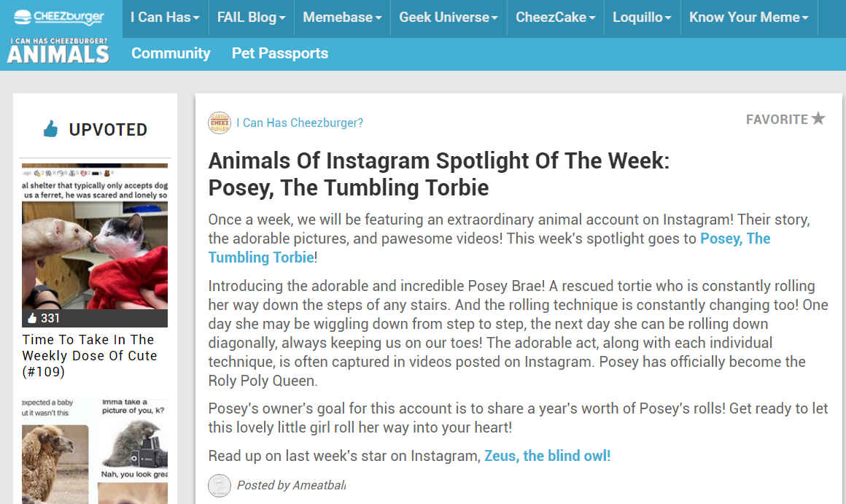This screenshot has width=846, height=504.
Task: Click the 331 upvote count badge
Action: (x=44, y=318)
